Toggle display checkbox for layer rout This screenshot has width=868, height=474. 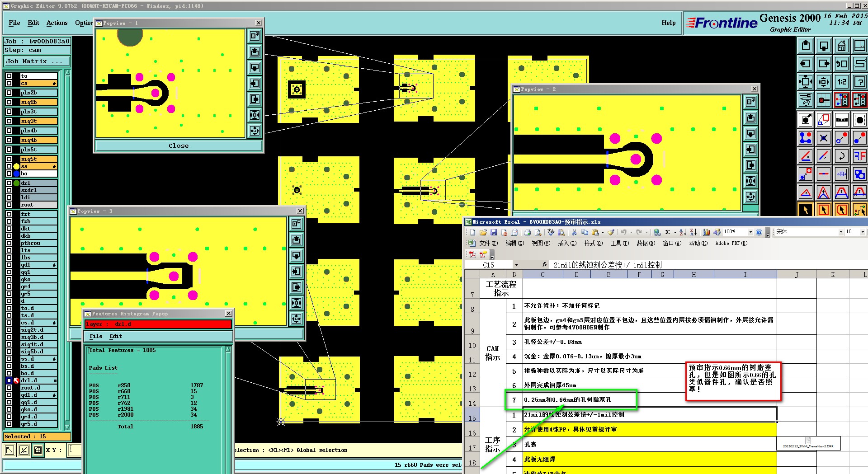tap(9, 205)
